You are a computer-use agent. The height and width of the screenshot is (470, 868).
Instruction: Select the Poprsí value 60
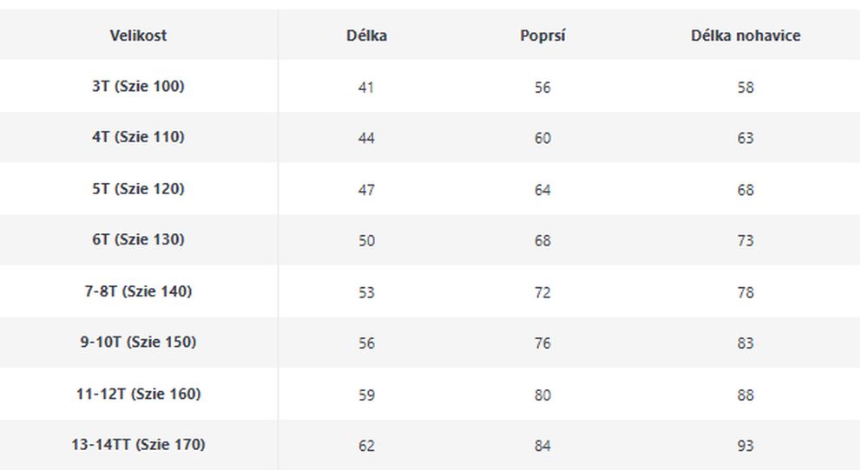pyautogui.click(x=542, y=138)
